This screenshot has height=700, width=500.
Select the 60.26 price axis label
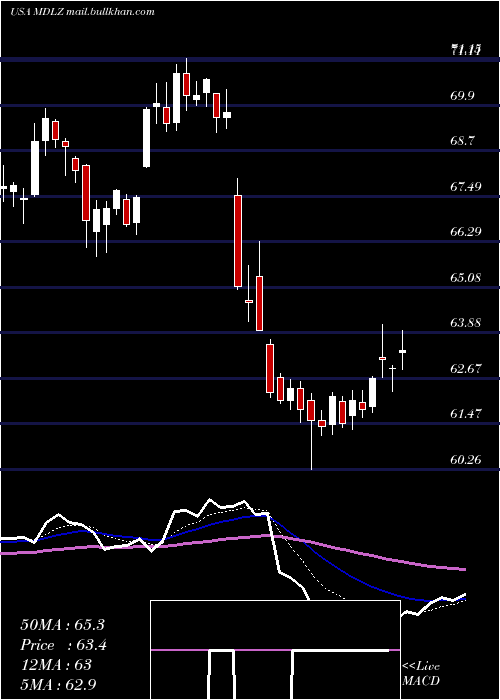(466, 459)
